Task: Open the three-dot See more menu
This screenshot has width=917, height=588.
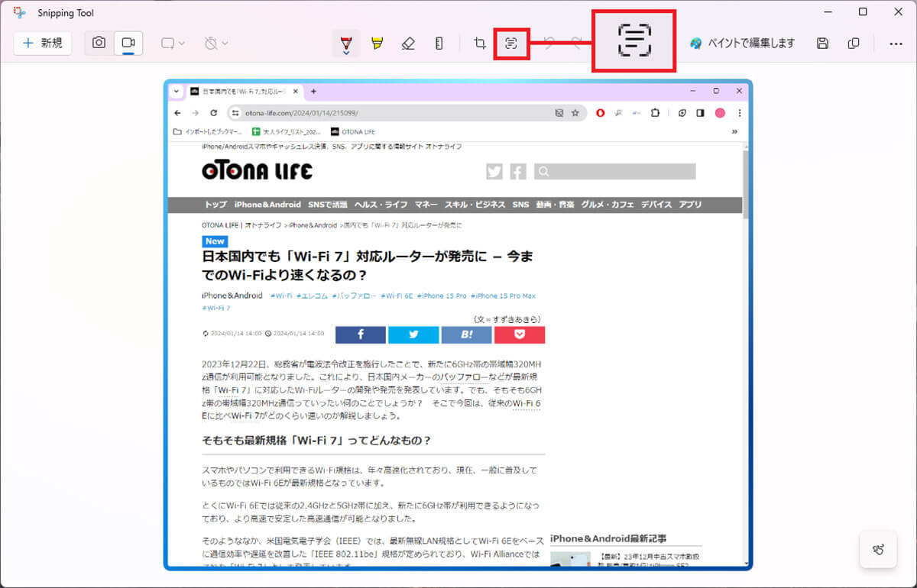Action: 896,44
